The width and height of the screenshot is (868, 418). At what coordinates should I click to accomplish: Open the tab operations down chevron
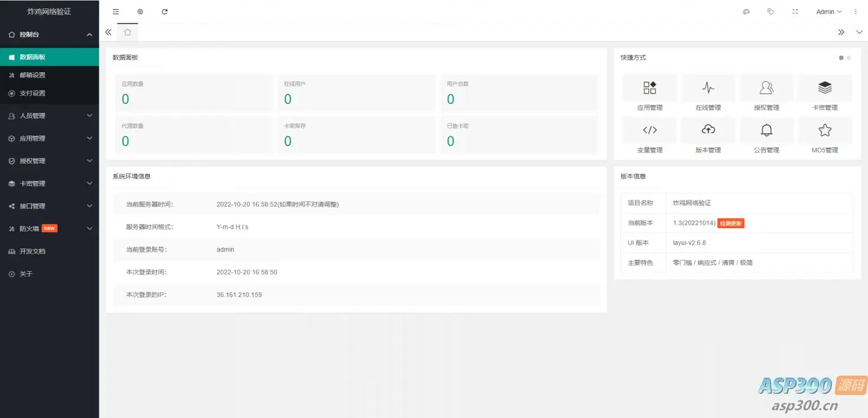click(x=859, y=32)
